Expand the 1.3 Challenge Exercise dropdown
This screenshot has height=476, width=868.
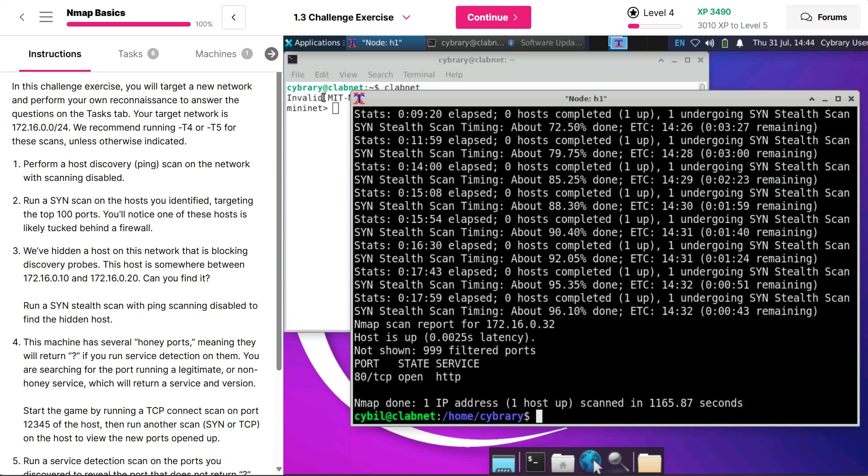pos(406,17)
